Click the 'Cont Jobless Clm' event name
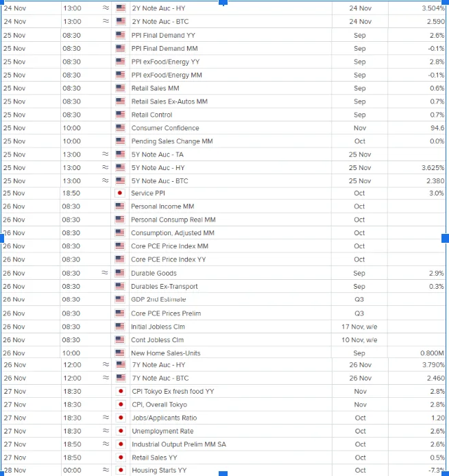 (157, 340)
